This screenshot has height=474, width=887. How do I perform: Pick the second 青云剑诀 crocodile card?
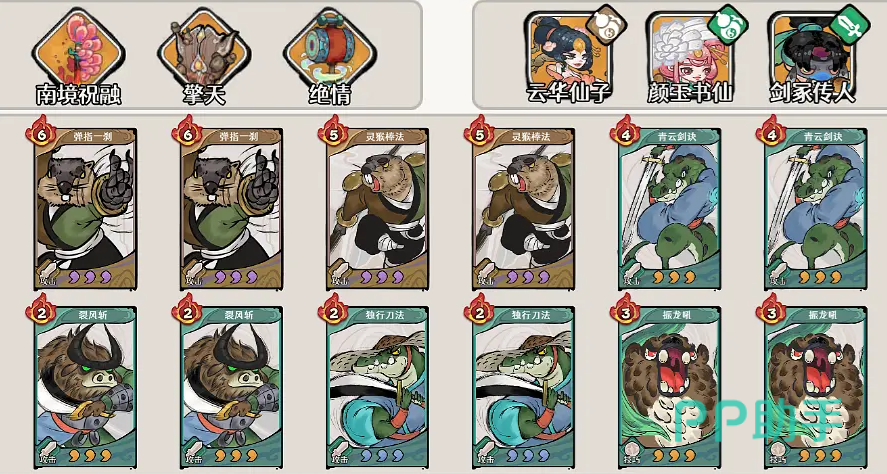pos(816,209)
